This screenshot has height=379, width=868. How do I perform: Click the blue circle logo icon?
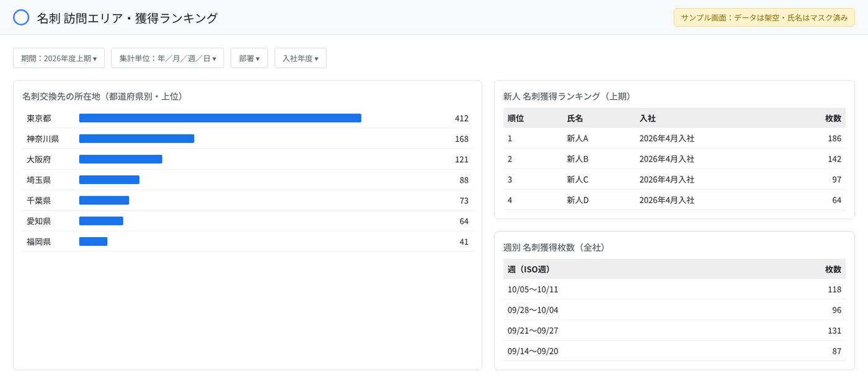[21, 17]
